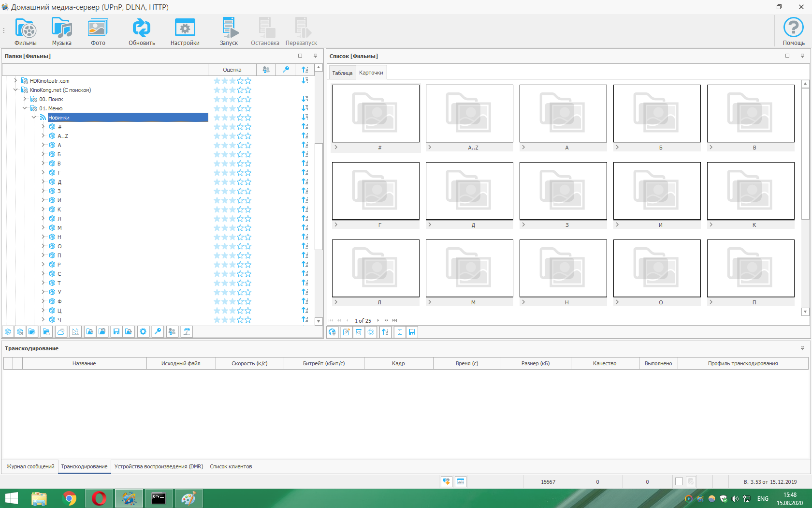Open the Журнал сообщений tab
Viewport: 812px width, 508px height.
[30, 466]
